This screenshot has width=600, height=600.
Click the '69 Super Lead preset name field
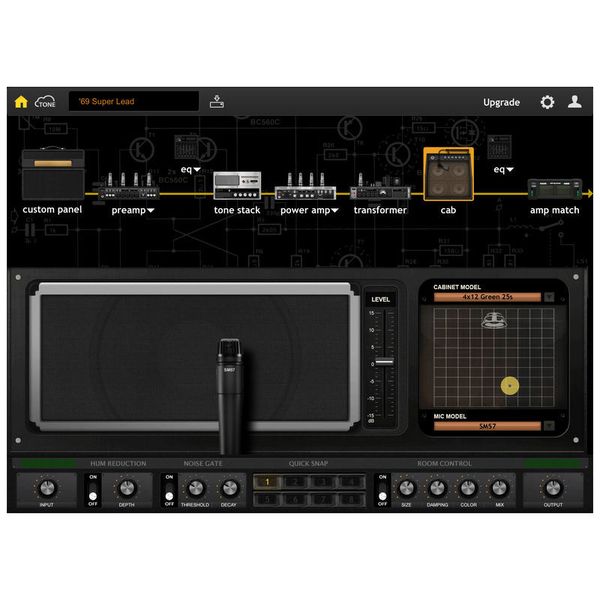(x=134, y=101)
